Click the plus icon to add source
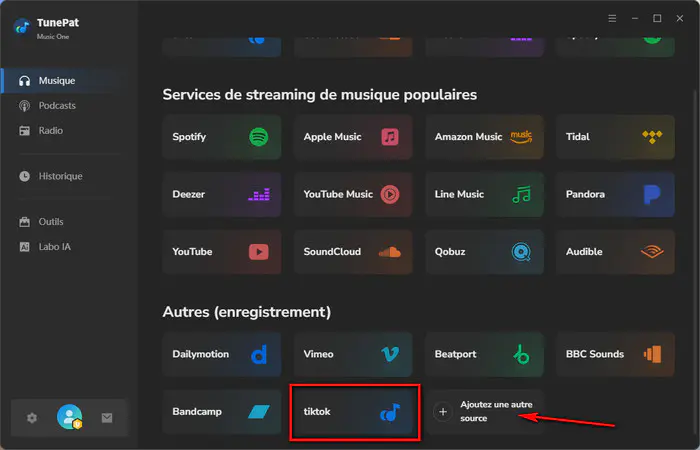Image resolution: width=700 pixels, height=450 pixels. (443, 412)
